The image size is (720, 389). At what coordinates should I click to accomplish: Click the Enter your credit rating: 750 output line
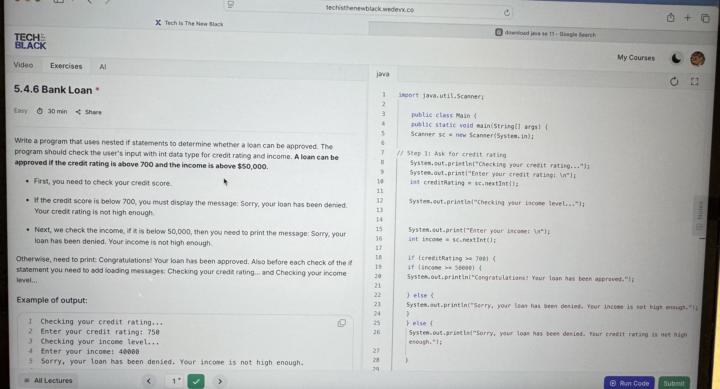coord(100,332)
